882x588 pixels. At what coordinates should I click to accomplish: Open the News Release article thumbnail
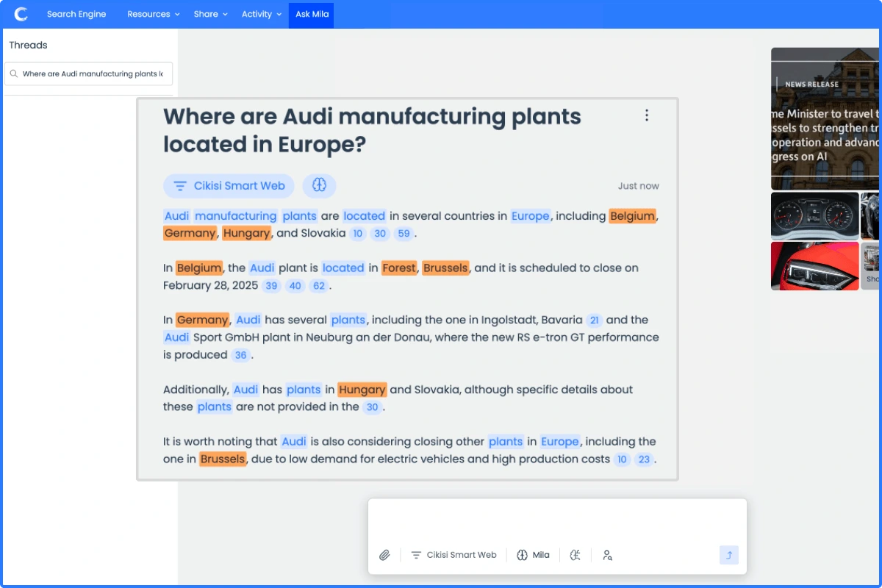(x=825, y=119)
